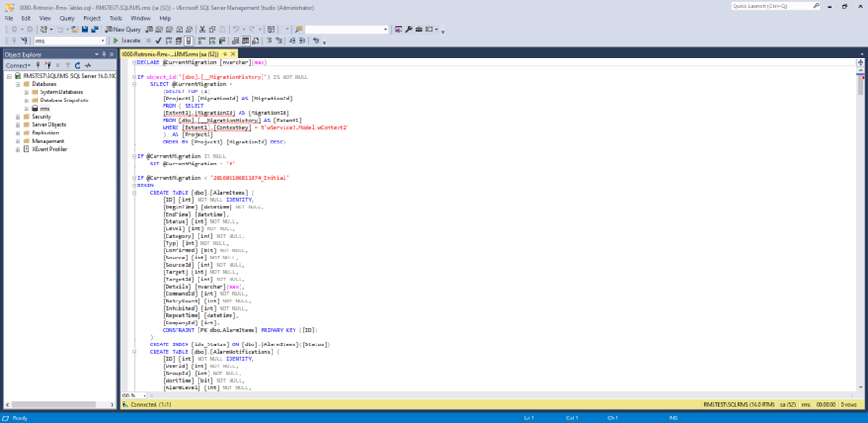Click Object Explorer Activity Monitor icon
Image resolution: width=868 pixels, height=423 pixels.
88,65
